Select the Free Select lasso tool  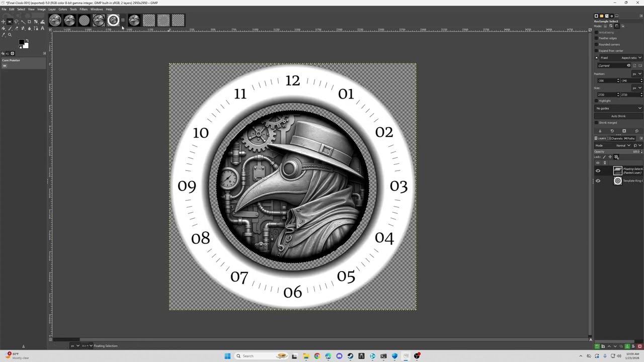16,22
